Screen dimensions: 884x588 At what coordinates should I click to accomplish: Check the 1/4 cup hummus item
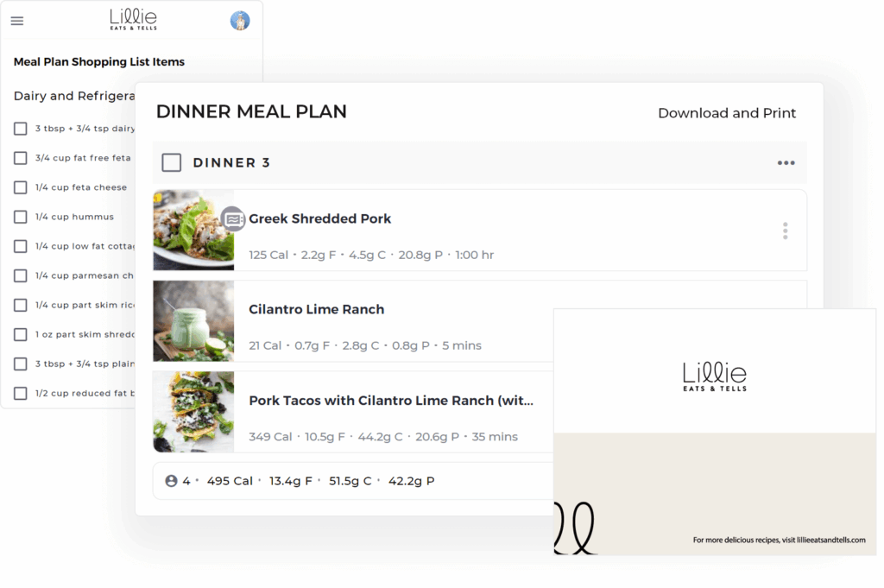[21, 217]
